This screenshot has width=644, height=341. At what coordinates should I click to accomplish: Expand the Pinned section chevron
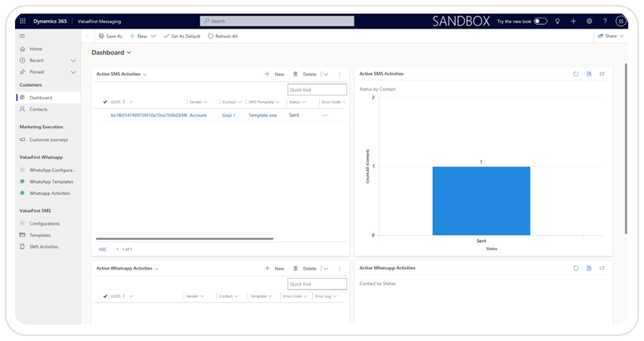tap(73, 72)
